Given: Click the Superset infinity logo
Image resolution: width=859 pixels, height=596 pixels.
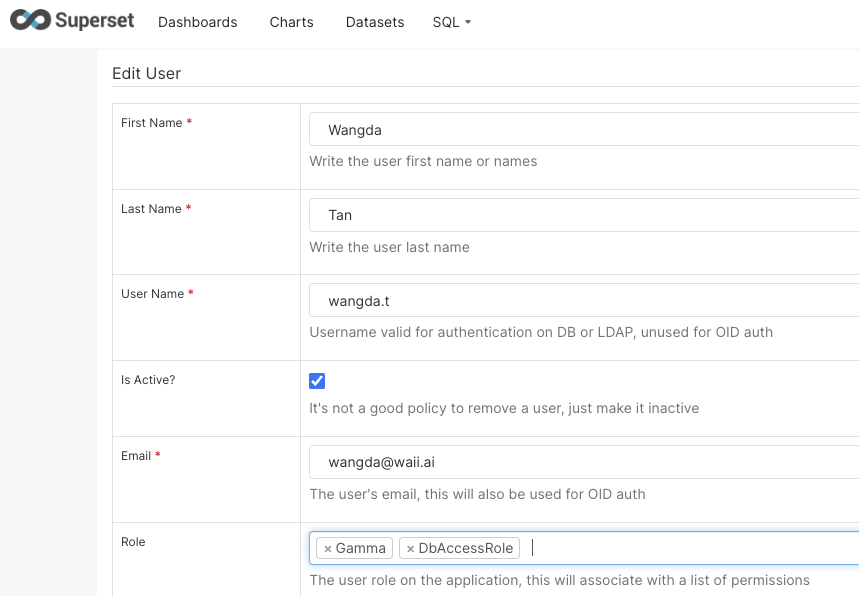Looking at the screenshot, I should point(31,20).
